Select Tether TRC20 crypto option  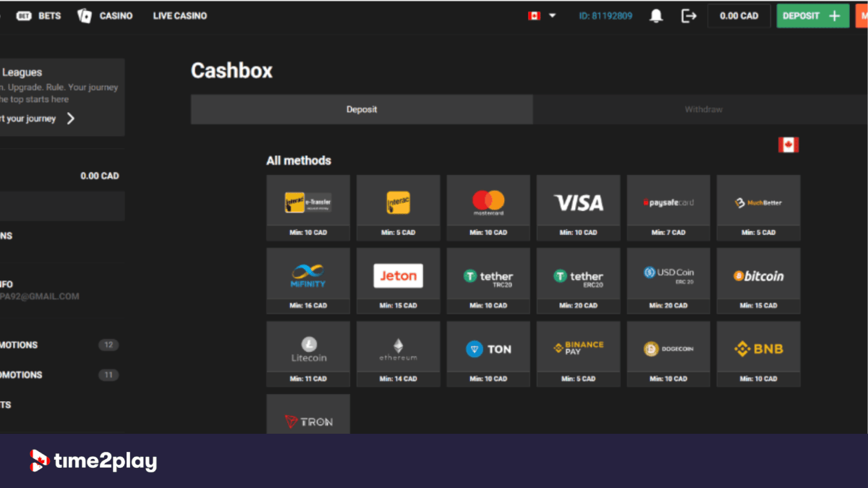tap(488, 281)
